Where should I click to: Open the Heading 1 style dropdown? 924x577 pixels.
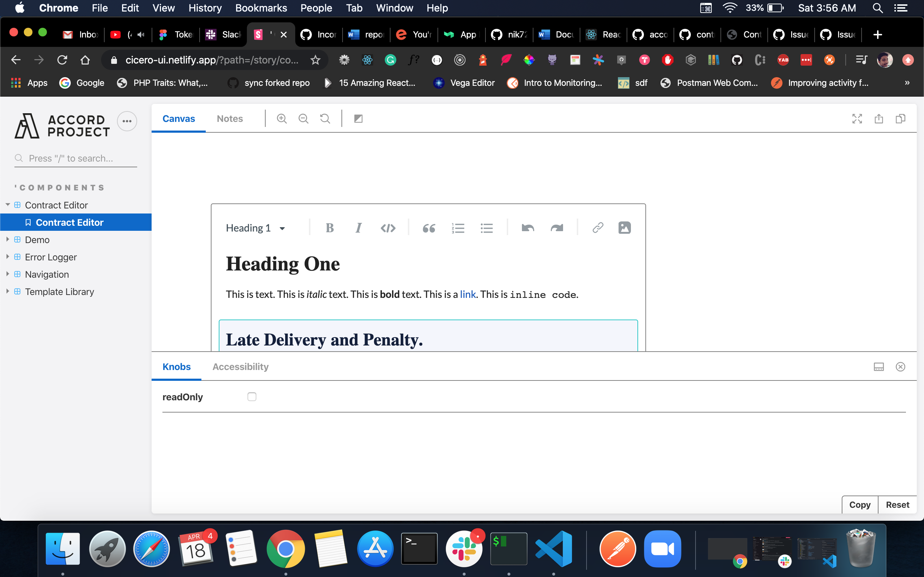pos(256,228)
